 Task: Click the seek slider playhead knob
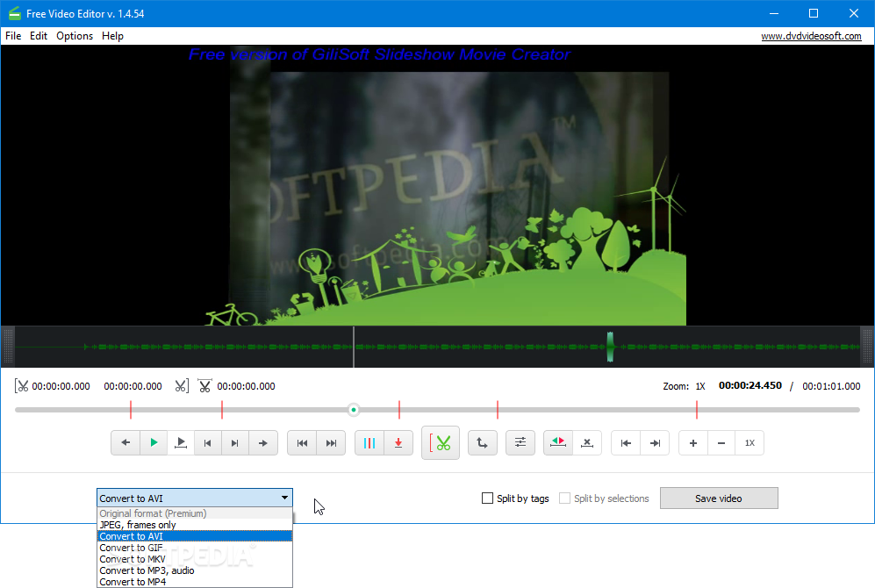[353, 410]
